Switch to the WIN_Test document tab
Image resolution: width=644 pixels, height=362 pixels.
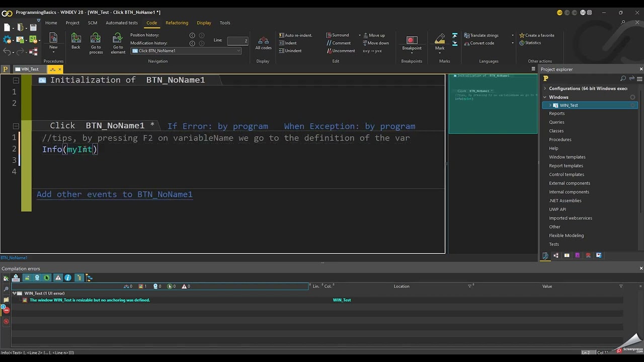[29, 69]
